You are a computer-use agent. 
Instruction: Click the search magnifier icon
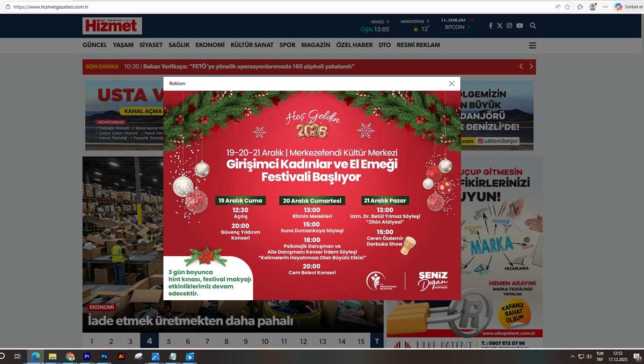tap(533, 26)
